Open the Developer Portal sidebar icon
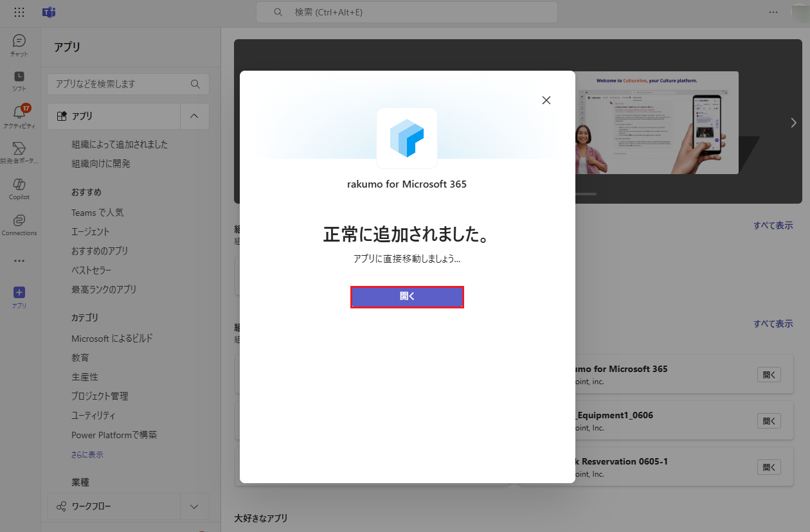This screenshot has height=532, width=810. [19, 153]
